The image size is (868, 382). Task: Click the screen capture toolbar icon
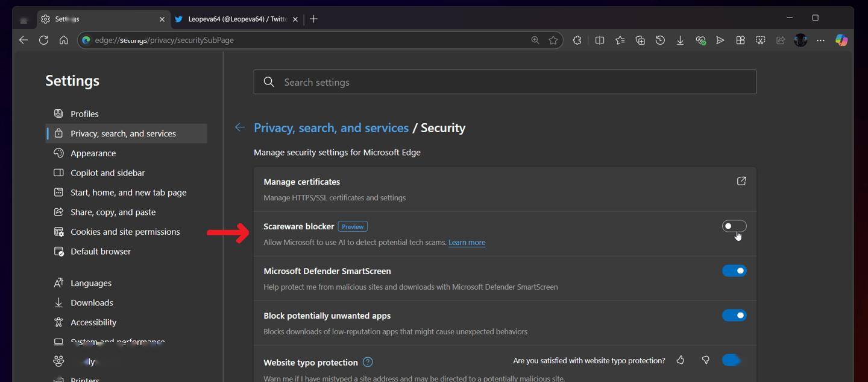click(x=761, y=40)
